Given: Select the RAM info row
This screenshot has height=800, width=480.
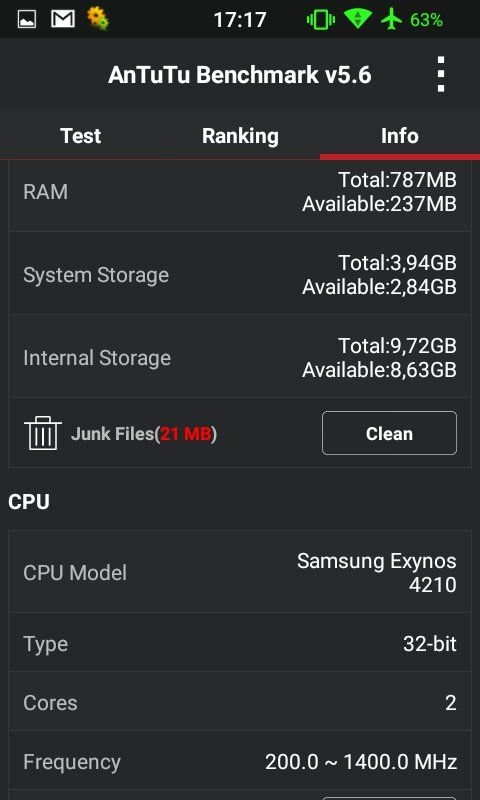Looking at the screenshot, I should tap(240, 192).
